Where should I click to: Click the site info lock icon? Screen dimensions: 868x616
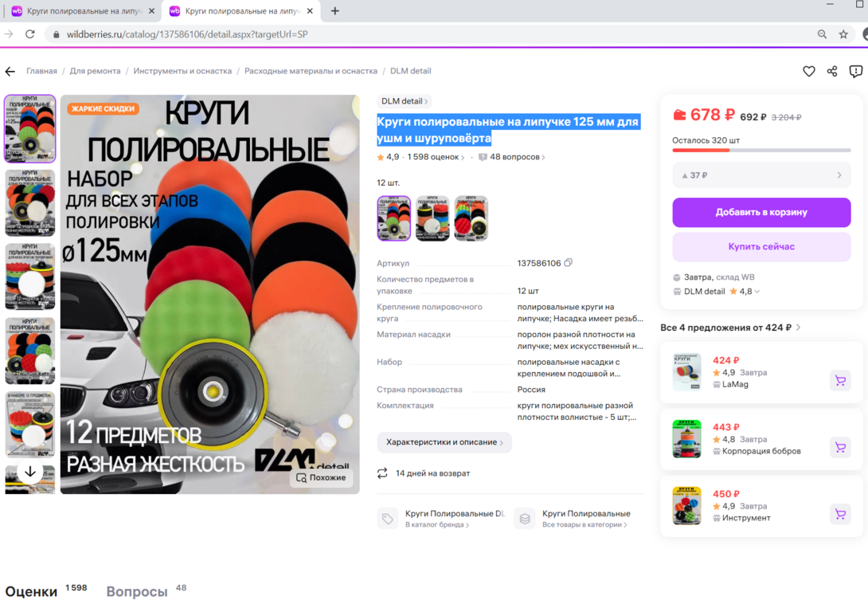point(56,34)
